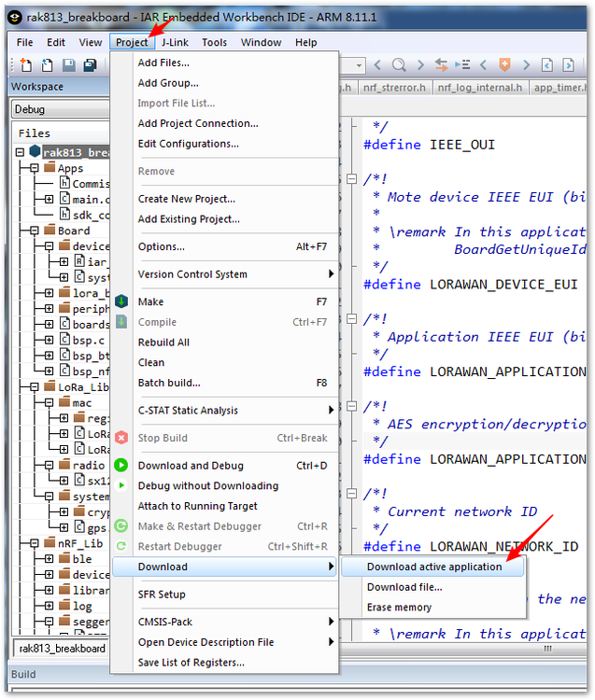Click the orange Replace arrows toolbar icon

(x=441, y=65)
